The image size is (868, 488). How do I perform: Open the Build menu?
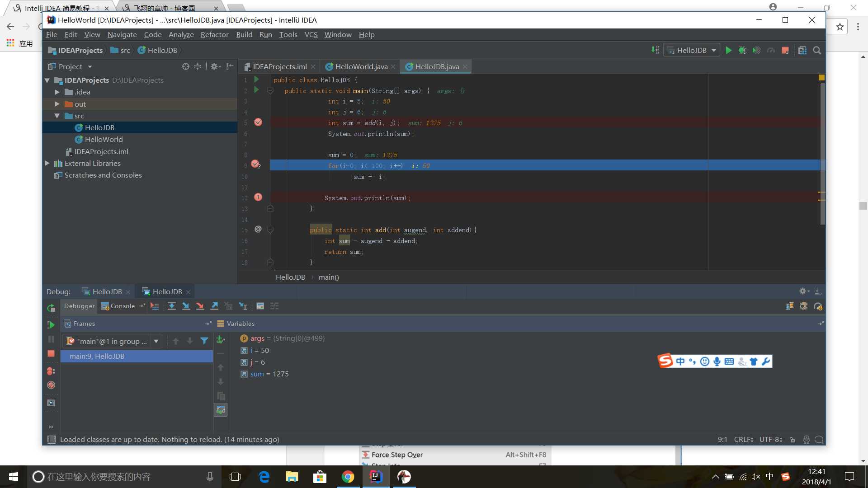(244, 35)
